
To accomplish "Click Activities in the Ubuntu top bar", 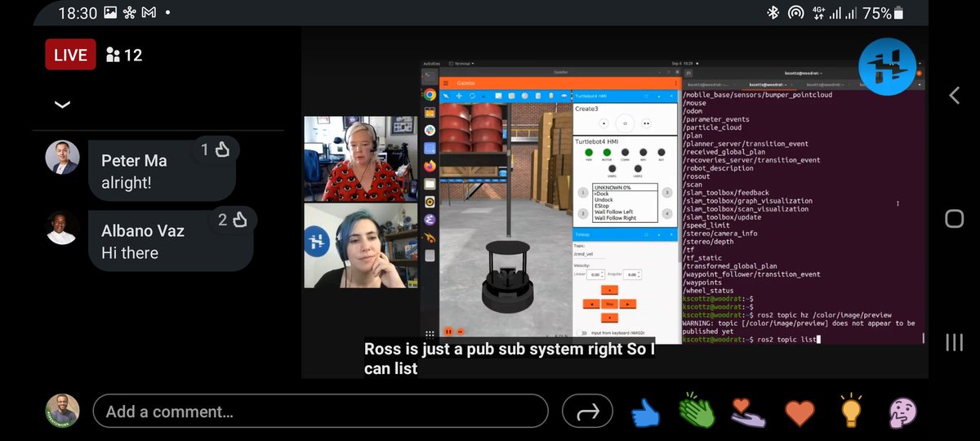I will 432,63.
